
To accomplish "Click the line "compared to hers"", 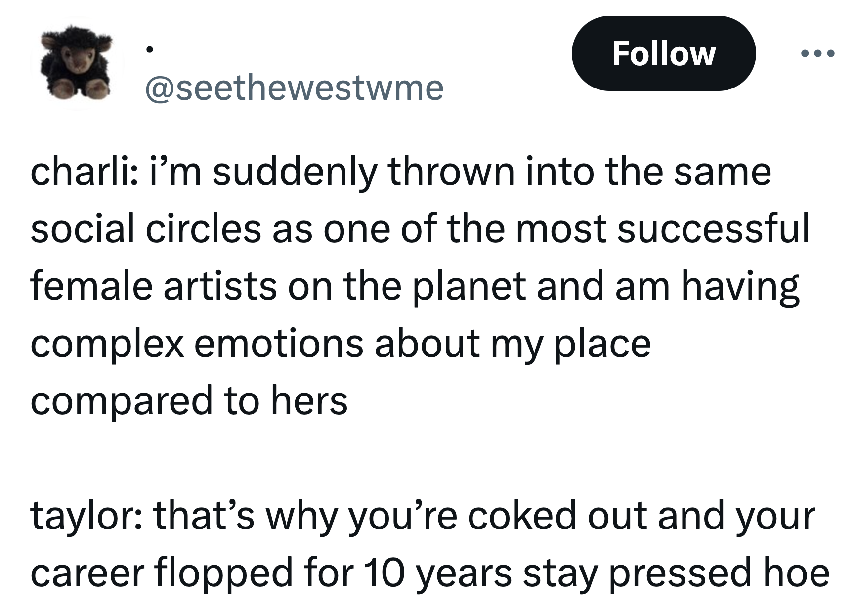I will 189,401.
